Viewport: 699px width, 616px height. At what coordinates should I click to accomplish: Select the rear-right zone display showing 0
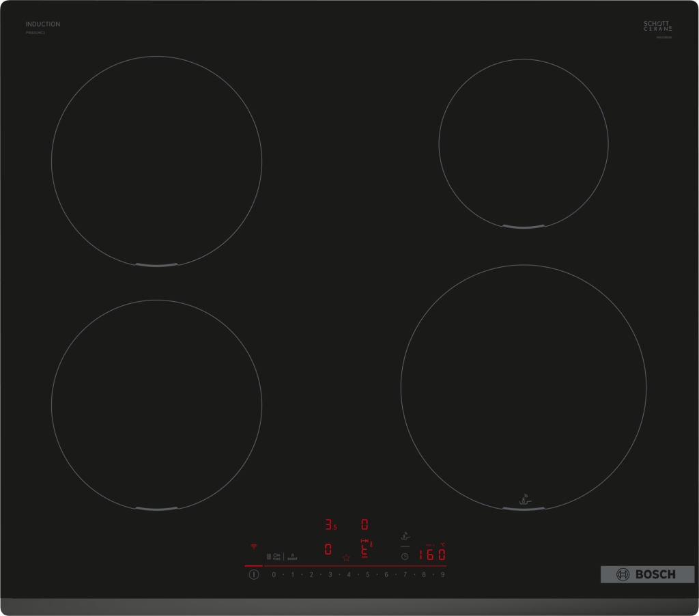[365, 524]
